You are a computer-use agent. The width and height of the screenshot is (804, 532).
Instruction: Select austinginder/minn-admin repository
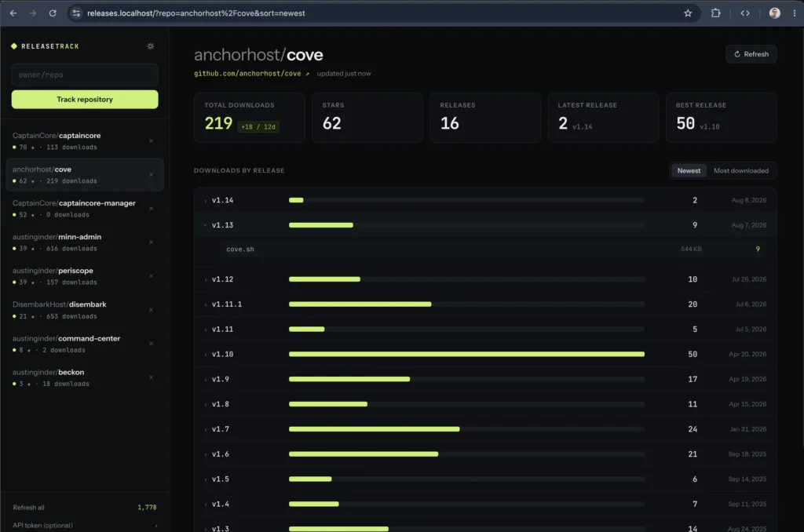point(85,242)
